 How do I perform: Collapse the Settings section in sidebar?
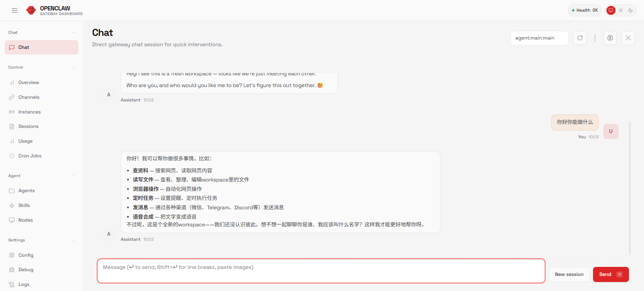[73, 240]
